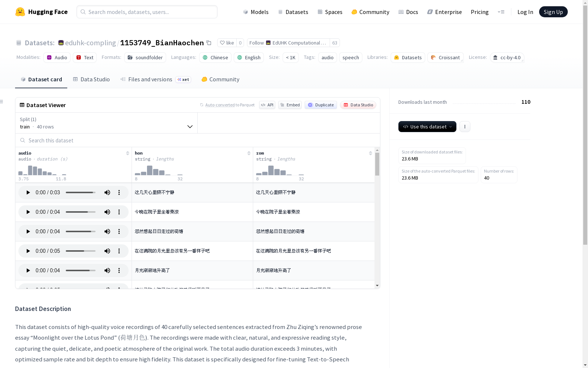Click the eduhk-compling owner link
The height and width of the screenshot is (368, 588).
coord(90,43)
